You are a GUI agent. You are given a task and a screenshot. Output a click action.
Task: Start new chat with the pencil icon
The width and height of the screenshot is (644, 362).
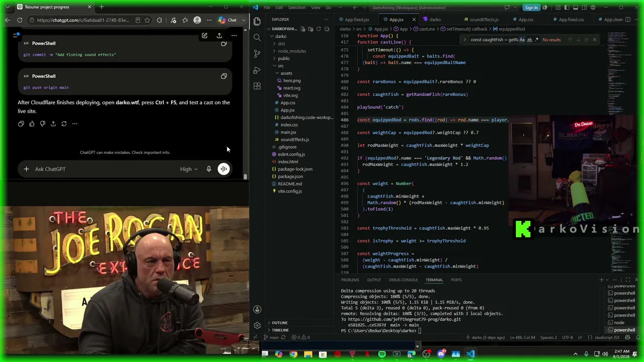(204, 36)
